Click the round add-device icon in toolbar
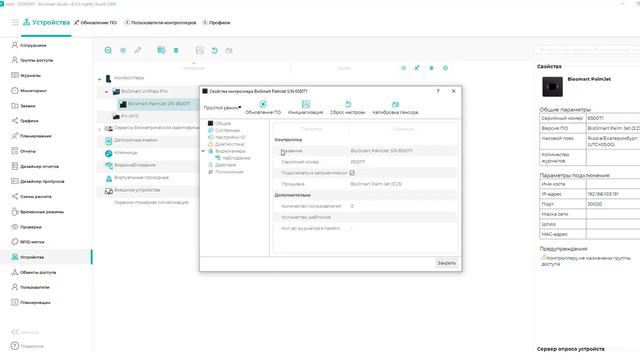 (123, 50)
